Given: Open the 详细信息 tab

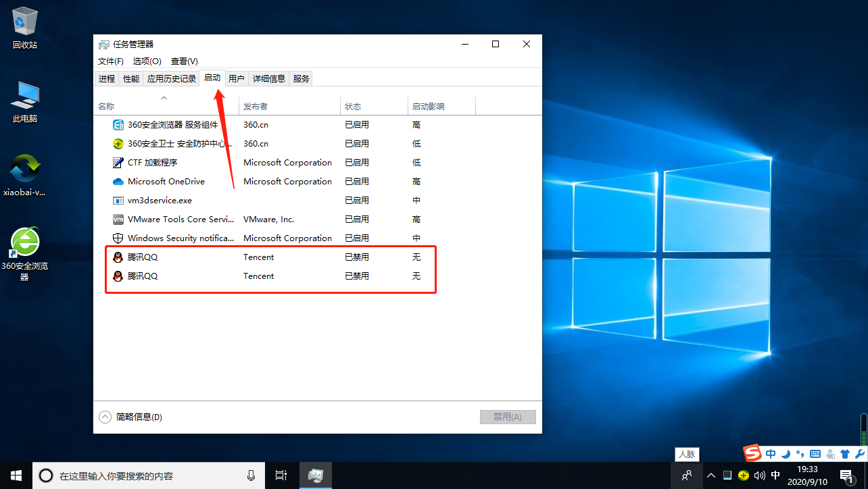Looking at the screenshot, I should [x=268, y=79].
